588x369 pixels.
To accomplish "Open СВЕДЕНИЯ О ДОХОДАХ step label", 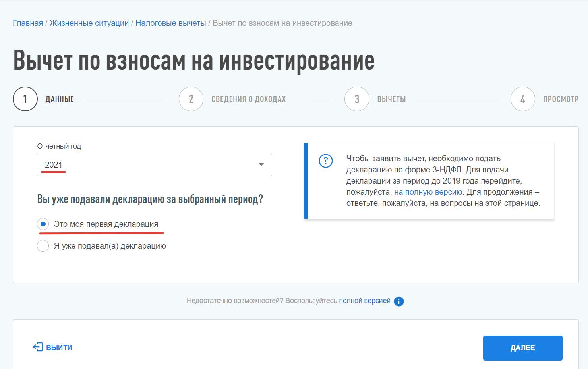I will [248, 99].
